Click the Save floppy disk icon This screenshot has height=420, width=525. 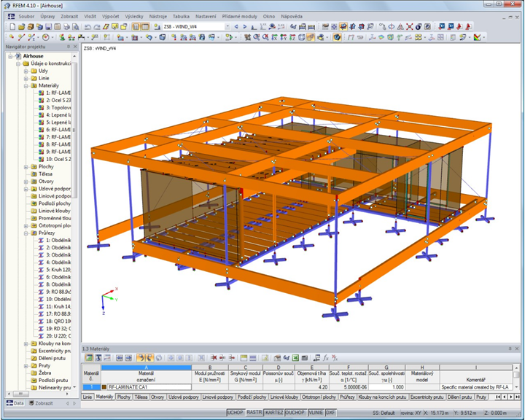[x=49, y=26]
